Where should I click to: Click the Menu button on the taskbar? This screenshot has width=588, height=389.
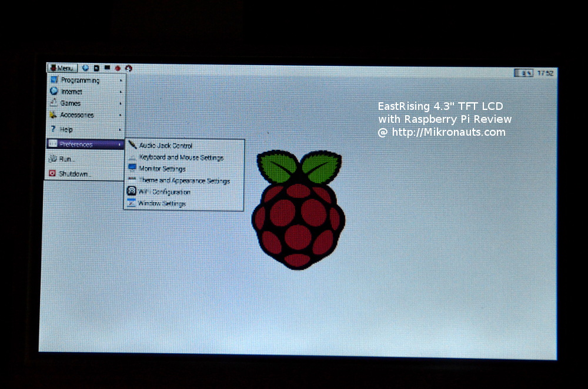[62, 68]
